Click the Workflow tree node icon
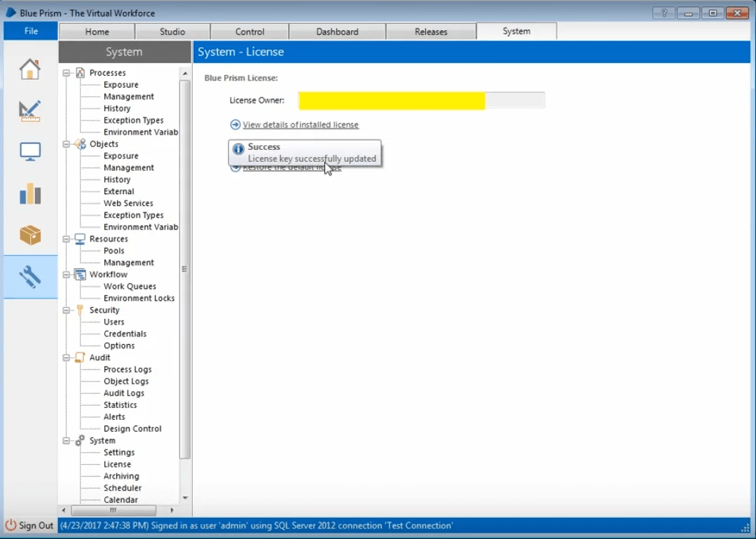 click(80, 274)
